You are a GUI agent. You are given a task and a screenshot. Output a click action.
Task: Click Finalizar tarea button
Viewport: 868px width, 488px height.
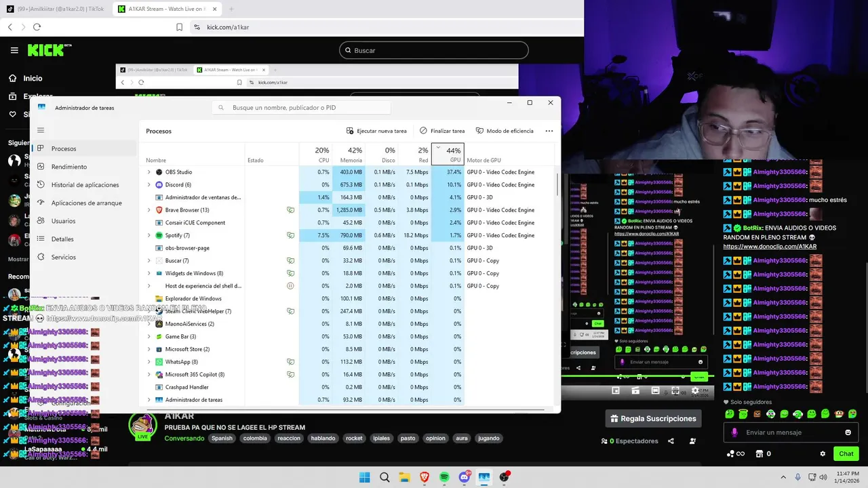442,131
